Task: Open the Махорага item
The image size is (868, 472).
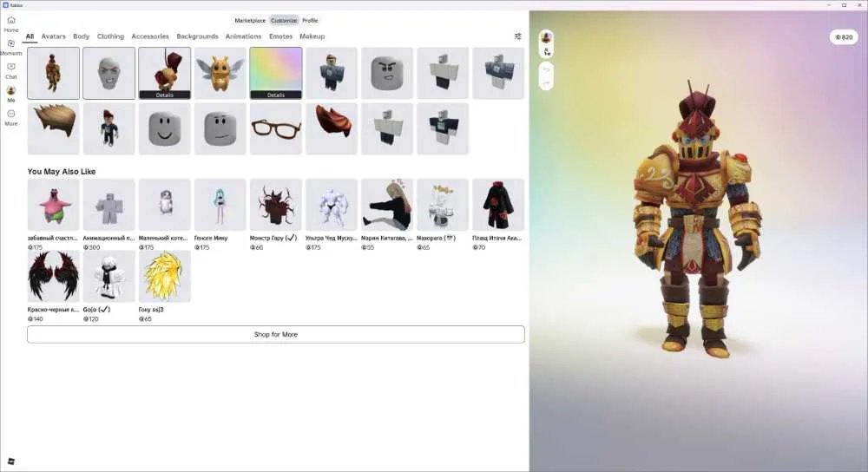Action: pos(443,205)
